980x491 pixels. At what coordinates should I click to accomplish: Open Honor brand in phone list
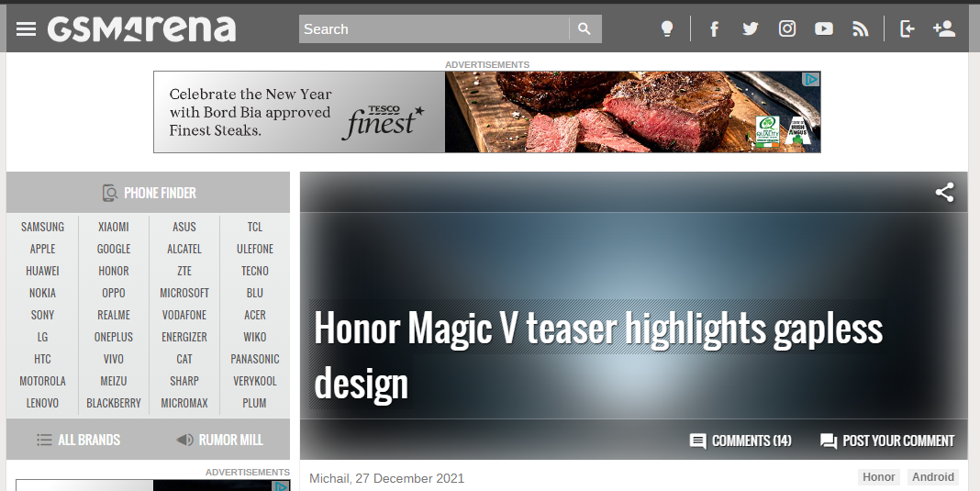(x=114, y=271)
